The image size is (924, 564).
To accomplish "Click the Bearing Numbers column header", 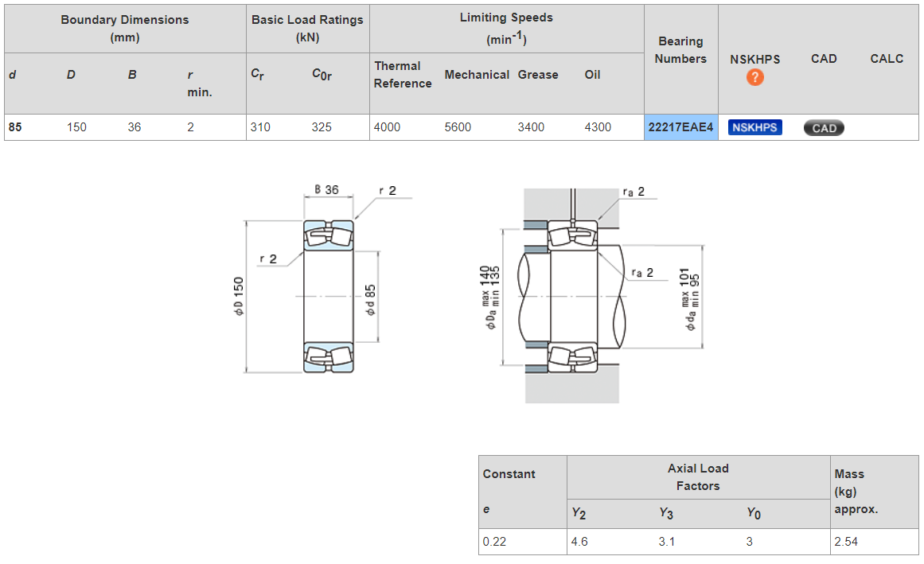I will 680,50.
